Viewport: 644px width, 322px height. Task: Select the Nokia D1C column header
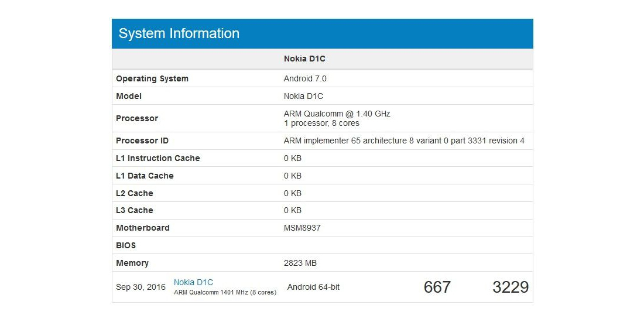(305, 59)
